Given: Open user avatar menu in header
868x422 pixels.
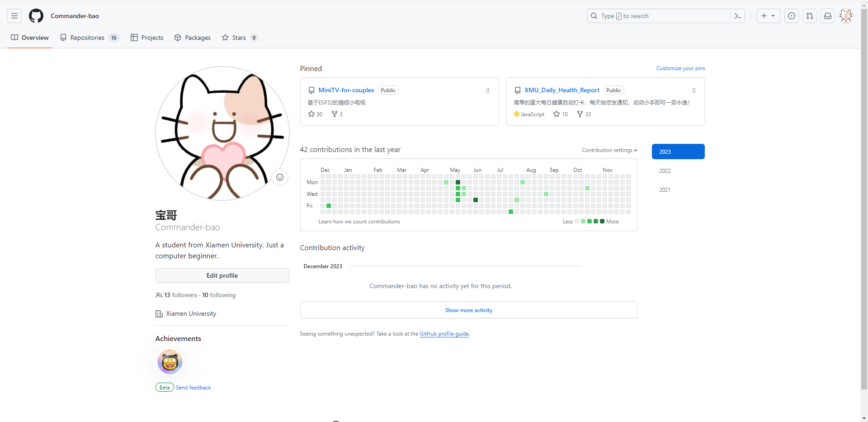Looking at the screenshot, I should (845, 16).
